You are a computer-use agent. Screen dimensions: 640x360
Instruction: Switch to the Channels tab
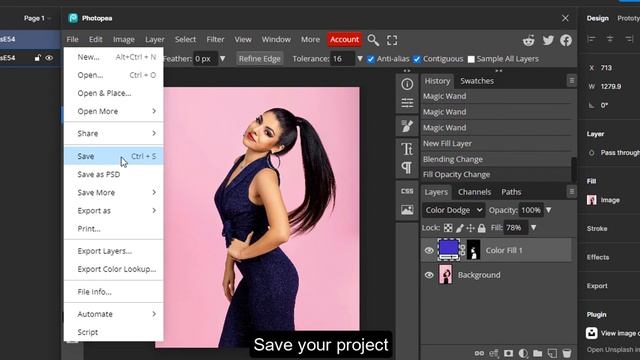pos(474,192)
